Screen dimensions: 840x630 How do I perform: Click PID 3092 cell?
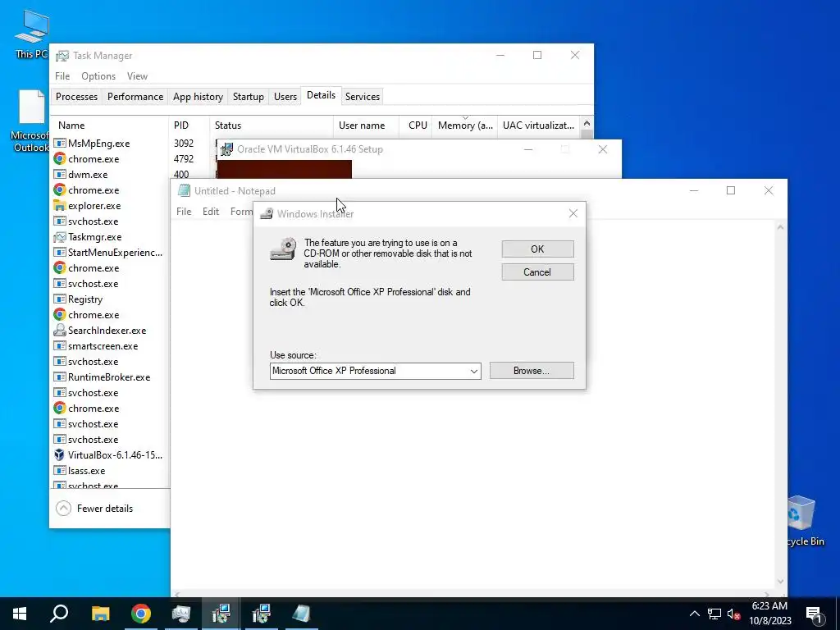click(183, 144)
